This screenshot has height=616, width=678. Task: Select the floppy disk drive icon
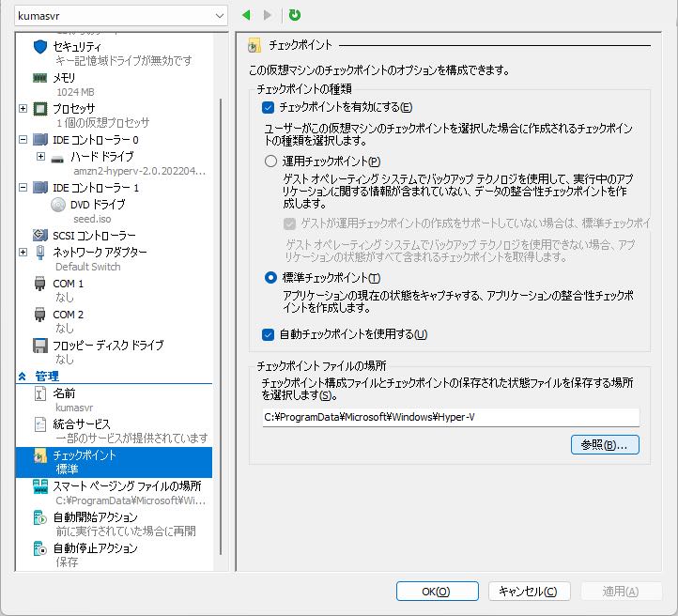40,346
